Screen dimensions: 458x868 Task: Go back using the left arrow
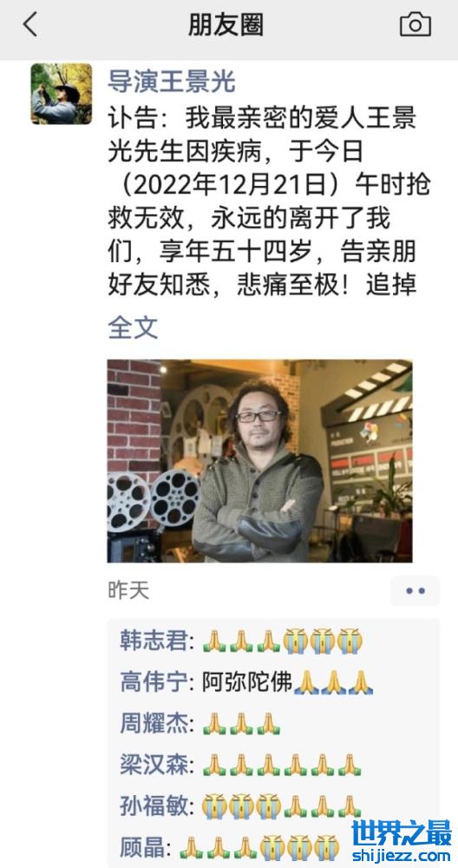coord(30,25)
